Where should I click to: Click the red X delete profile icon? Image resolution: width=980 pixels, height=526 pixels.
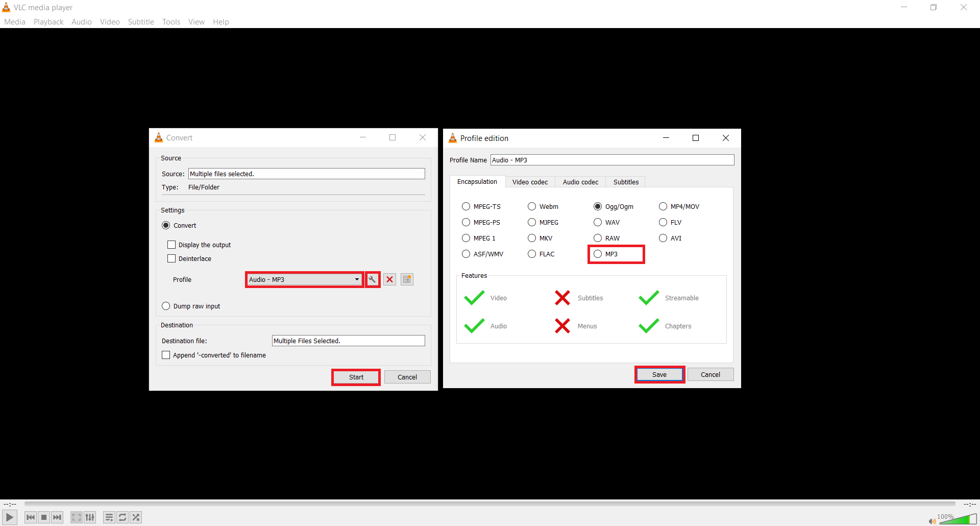pyautogui.click(x=389, y=279)
